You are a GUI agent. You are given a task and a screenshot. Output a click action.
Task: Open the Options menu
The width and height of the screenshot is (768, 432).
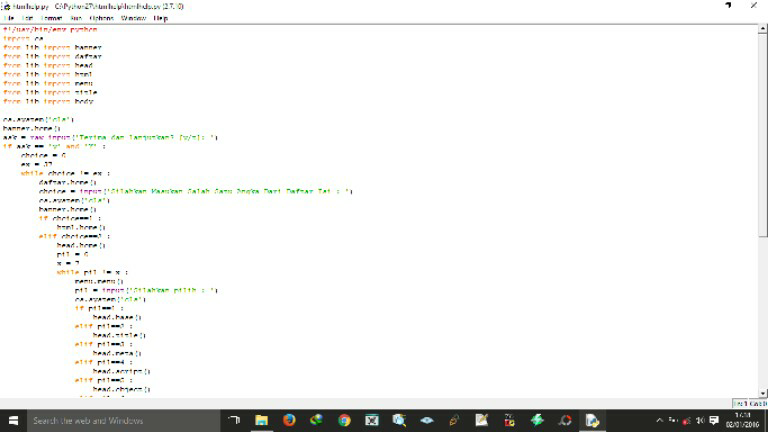click(x=101, y=18)
